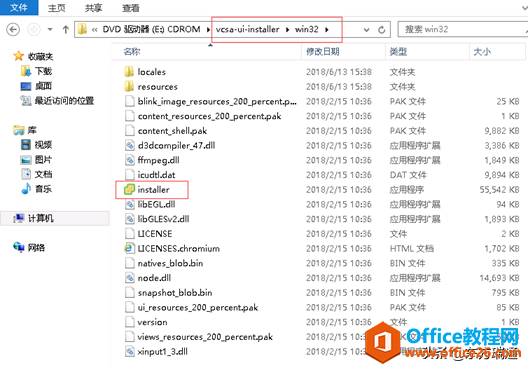The width and height of the screenshot is (528, 370).
Task: Select the installer application icon
Action: click(x=129, y=190)
